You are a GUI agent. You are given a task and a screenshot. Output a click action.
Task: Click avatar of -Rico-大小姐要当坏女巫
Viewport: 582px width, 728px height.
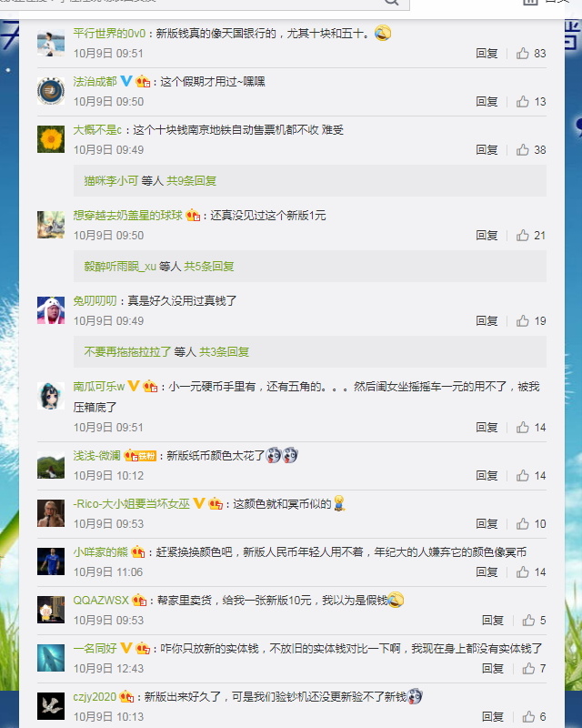click(51, 513)
